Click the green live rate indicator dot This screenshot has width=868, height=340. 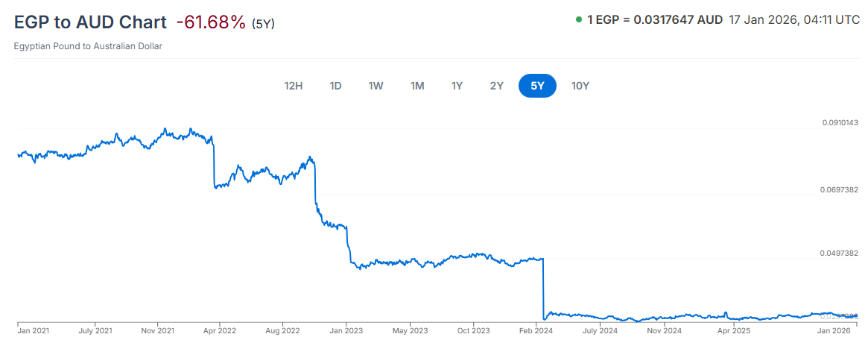[x=579, y=20]
